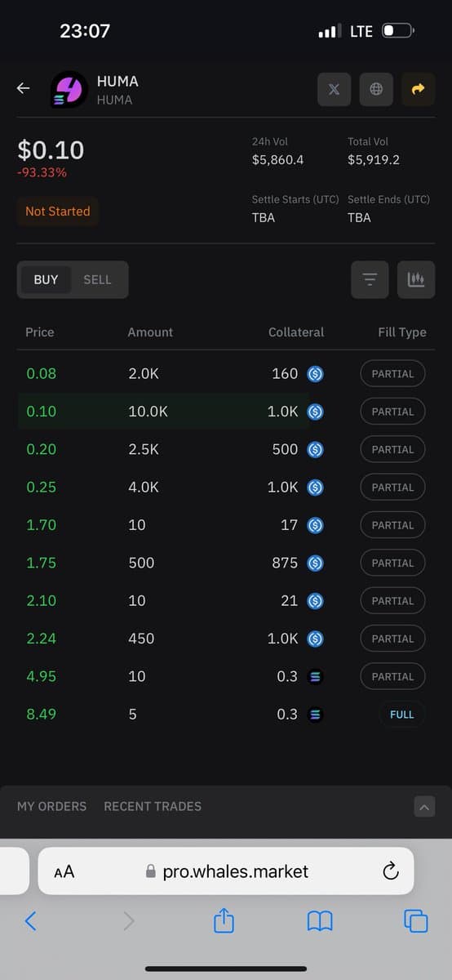Sort by Collateral column header
Image resolution: width=452 pixels, height=980 pixels.
296,332
